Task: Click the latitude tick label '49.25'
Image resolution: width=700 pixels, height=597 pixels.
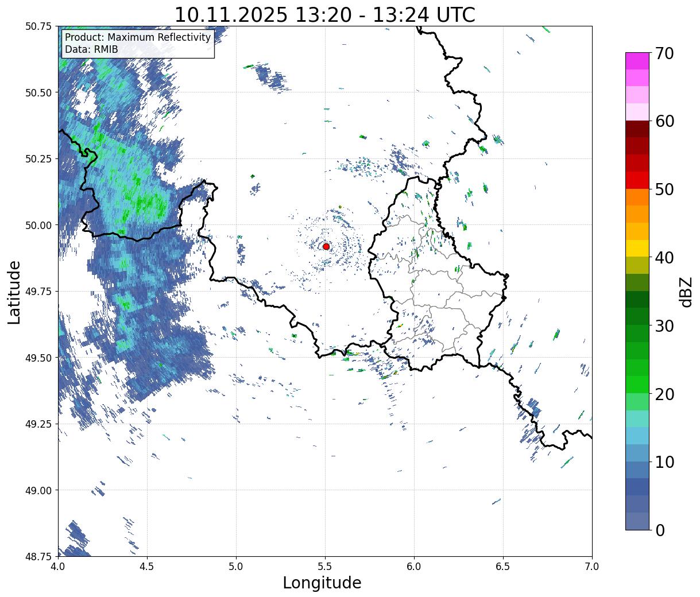Action: pyautogui.click(x=38, y=424)
